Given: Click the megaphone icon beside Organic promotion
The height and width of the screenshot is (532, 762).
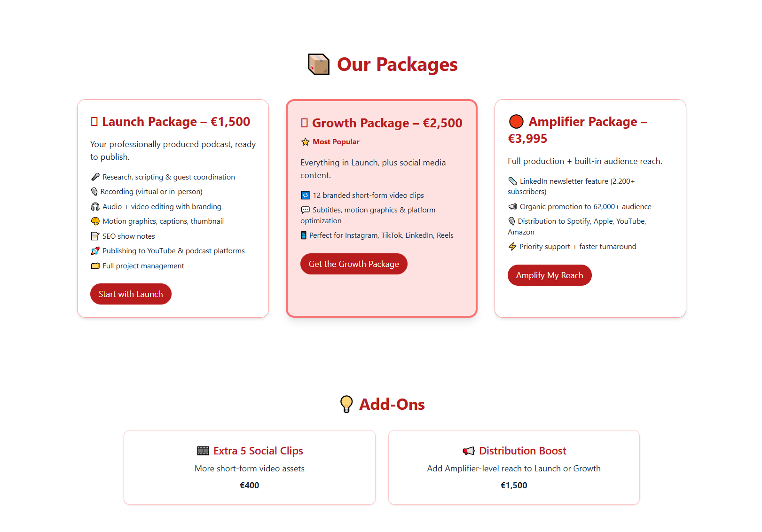Looking at the screenshot, I should coord(513,207).
